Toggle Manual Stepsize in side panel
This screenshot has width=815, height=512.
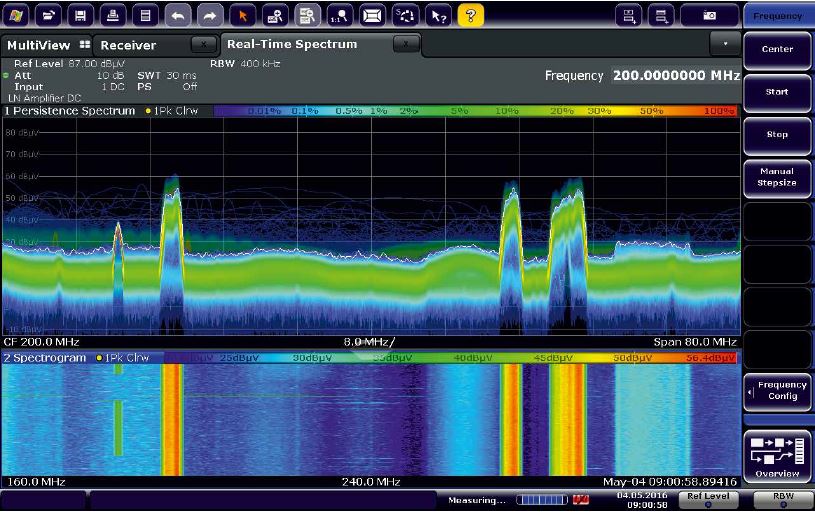(x=777, y=177)
